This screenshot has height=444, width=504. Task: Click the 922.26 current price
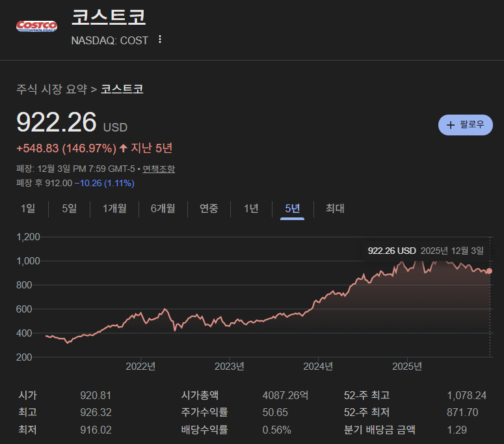click(56, 122)
